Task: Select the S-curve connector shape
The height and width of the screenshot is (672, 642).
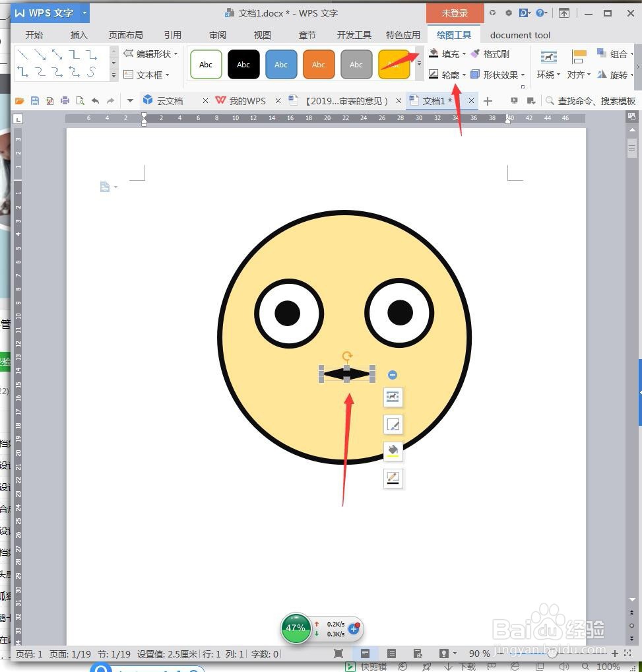Action: [91, 72]
